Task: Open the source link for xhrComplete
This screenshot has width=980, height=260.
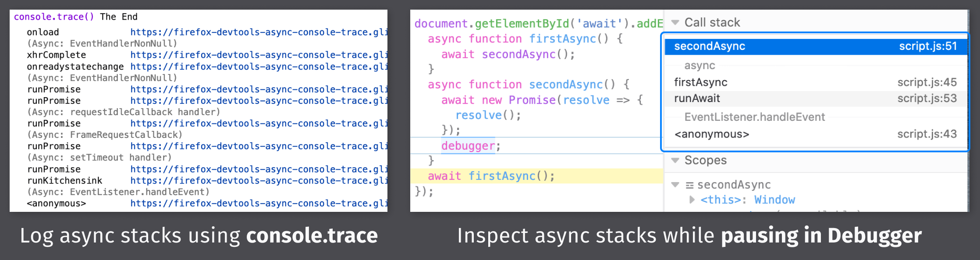Action: [x=259, y=55]
